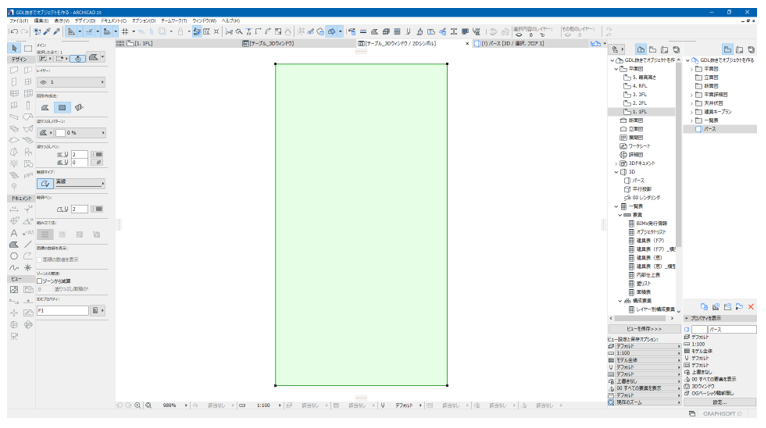Click the 設定... button in Organizer
Viewport: 766px width, 428px height.
(x=720, y=402)
